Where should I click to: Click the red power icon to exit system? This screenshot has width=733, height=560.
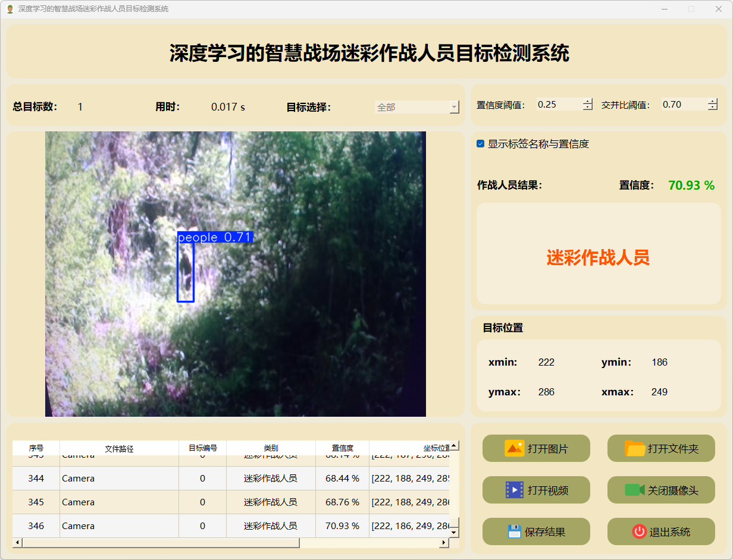point(639,531)
